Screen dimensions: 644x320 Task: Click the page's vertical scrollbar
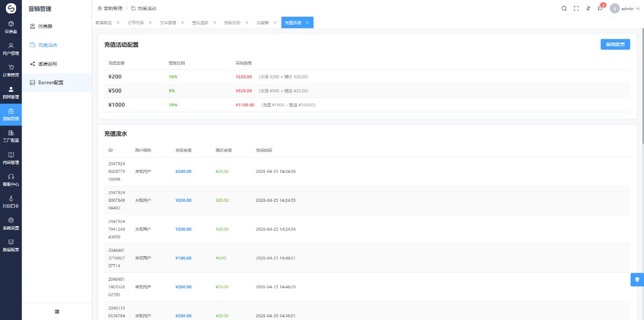642,86
